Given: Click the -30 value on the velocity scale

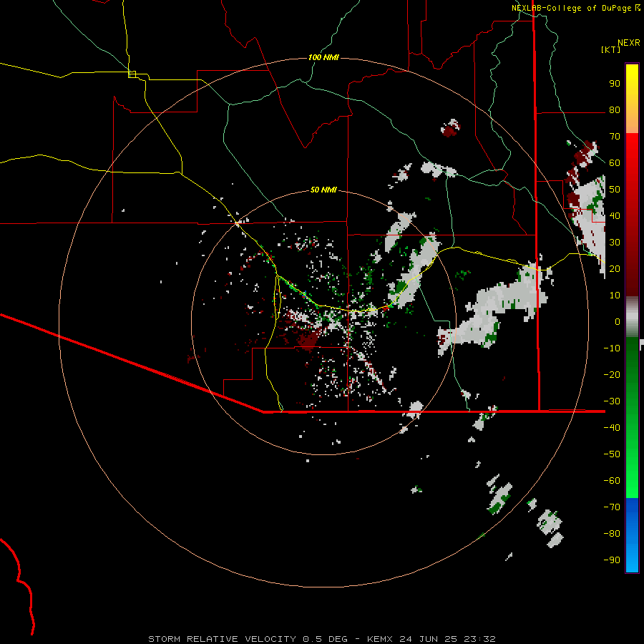Looking at the screenshot, I should [612, 401].
